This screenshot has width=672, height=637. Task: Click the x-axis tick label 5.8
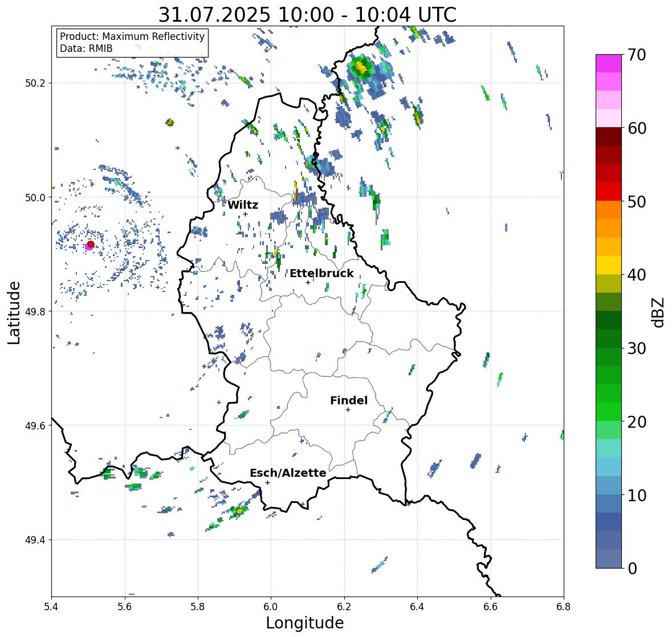click(x=198, y=606)
